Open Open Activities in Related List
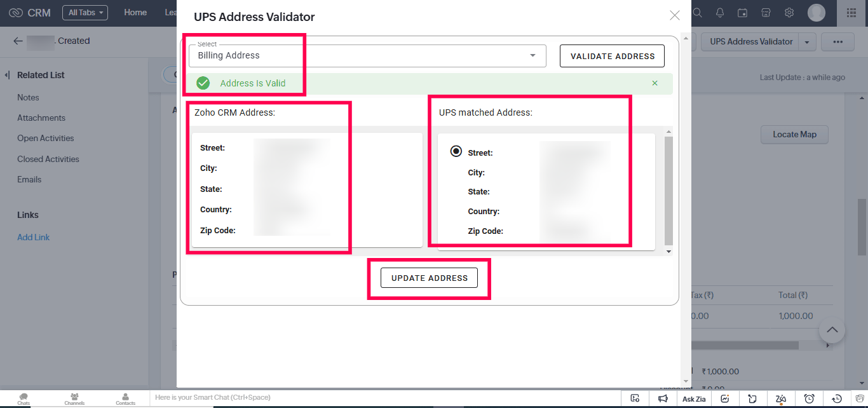The image size is (868, 408). coord(46,138)
